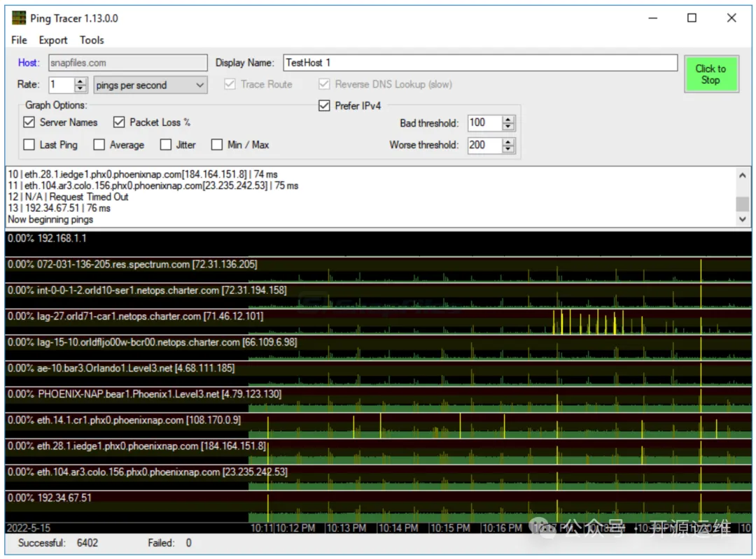Screen dimensions: 756x559
Task: Enable the Last Ping graph option
Action: [x=29, y=145]
